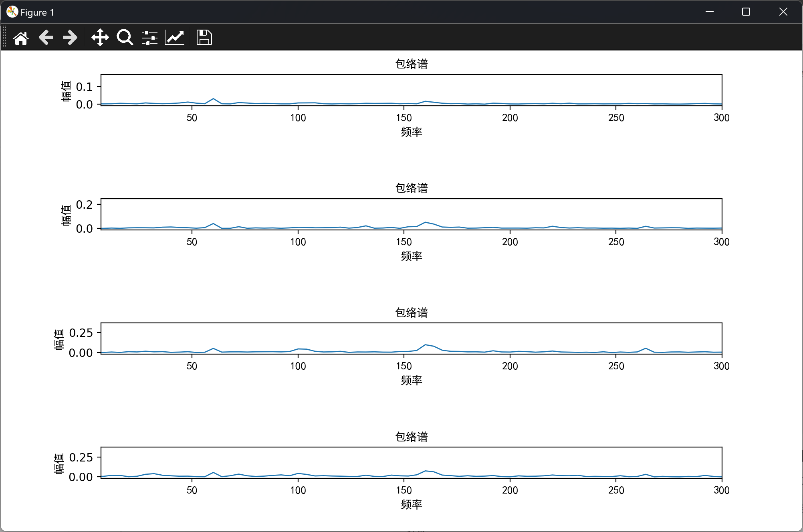Open Configure subplots sliders icon
Image resolution: width=803 pixels, height=532 pixels.
tap(150, 38)
